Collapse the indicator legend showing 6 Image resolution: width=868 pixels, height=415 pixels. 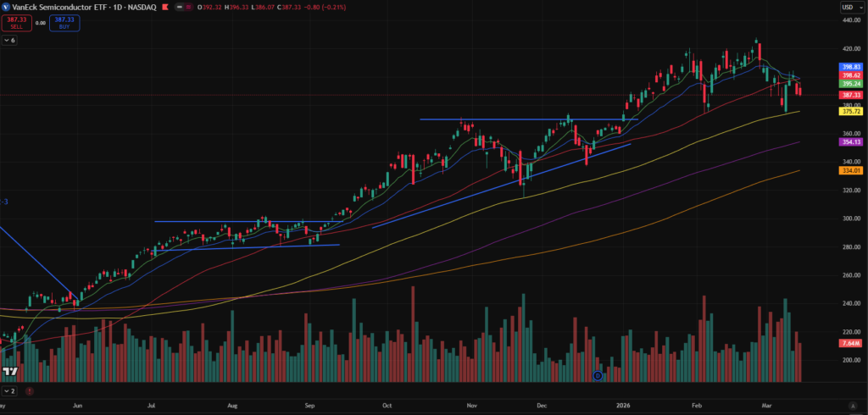(x=10, y=40)
